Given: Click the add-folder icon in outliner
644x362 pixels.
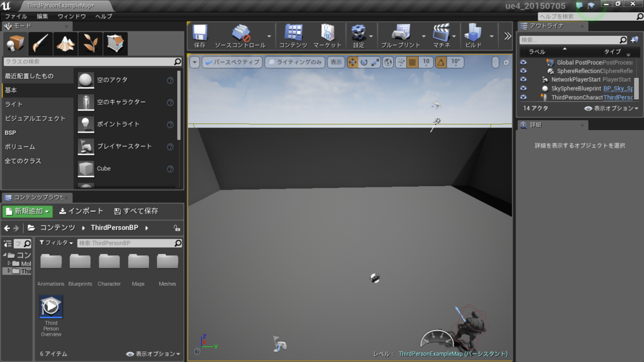Looking at the screenshot, I should coord(635,40).
